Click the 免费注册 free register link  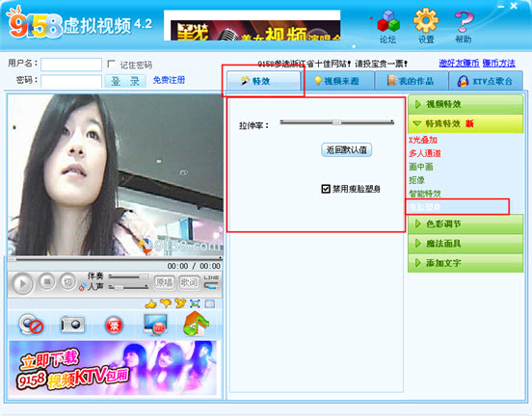[169, 80]
